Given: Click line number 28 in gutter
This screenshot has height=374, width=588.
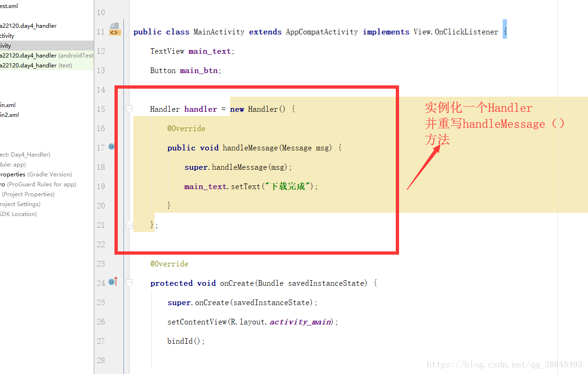Looking at the screenshot, I should click(101, 360).
